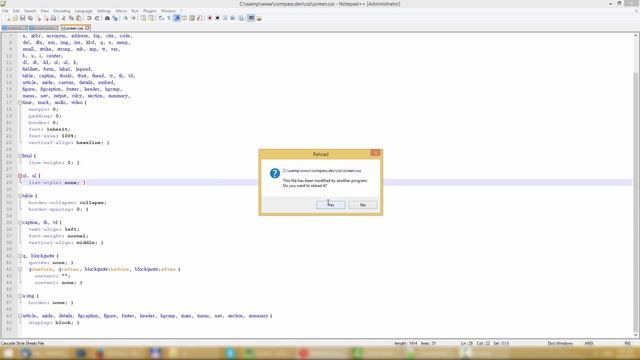Click the Redo toolbar icon
640x360 pixels.
click(97, 18)
